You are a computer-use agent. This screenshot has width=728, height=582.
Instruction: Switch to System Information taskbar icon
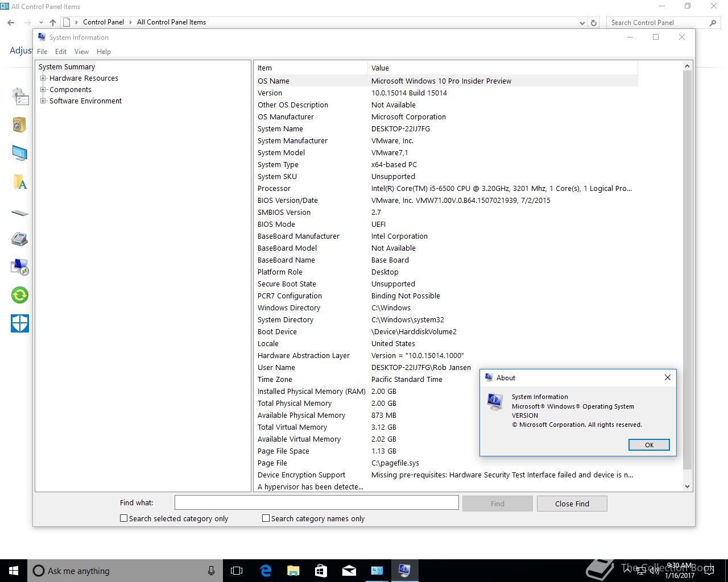pos(404,571)
